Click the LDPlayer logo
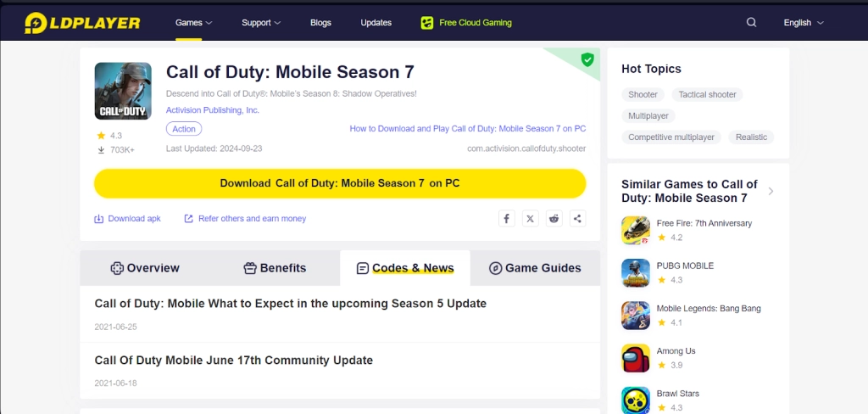868x414 pixels. pos(82,23)
